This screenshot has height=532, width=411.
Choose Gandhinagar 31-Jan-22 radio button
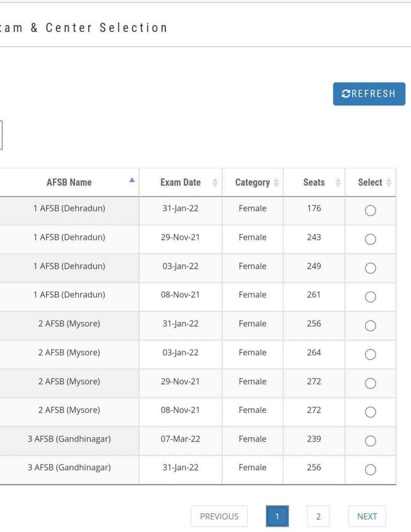370,469
